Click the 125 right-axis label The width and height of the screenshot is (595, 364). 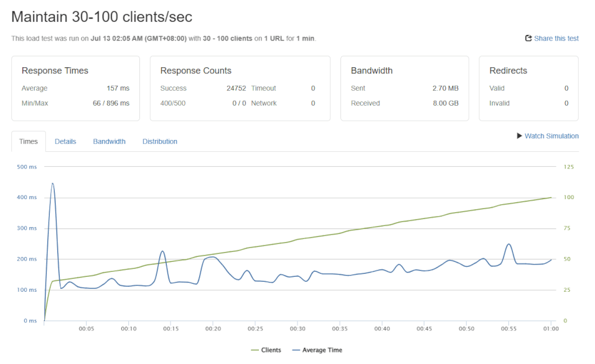pyautogui.click(x=569, y=167)
